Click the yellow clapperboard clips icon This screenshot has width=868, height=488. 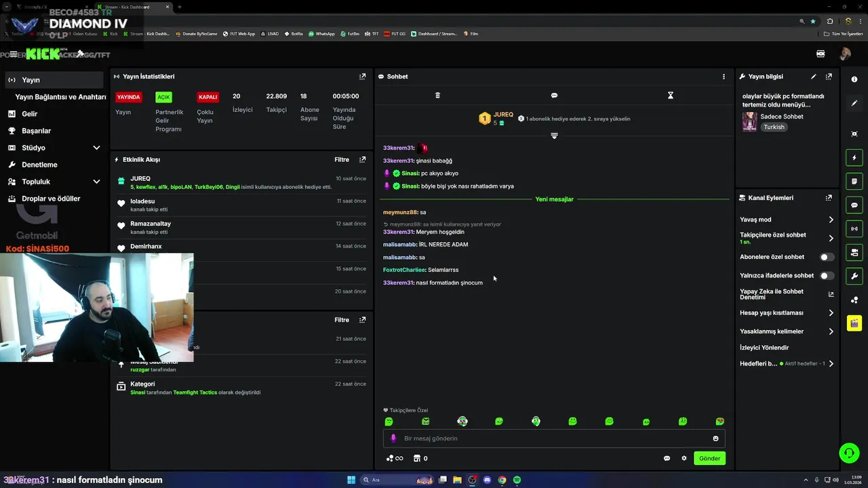pyautogui.click(x=854, y=323)
